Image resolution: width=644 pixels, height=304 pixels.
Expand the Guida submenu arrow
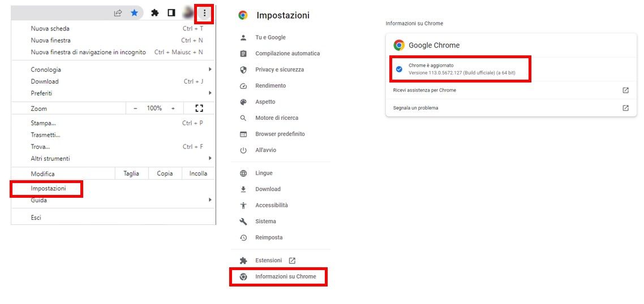tap(210, 200)
